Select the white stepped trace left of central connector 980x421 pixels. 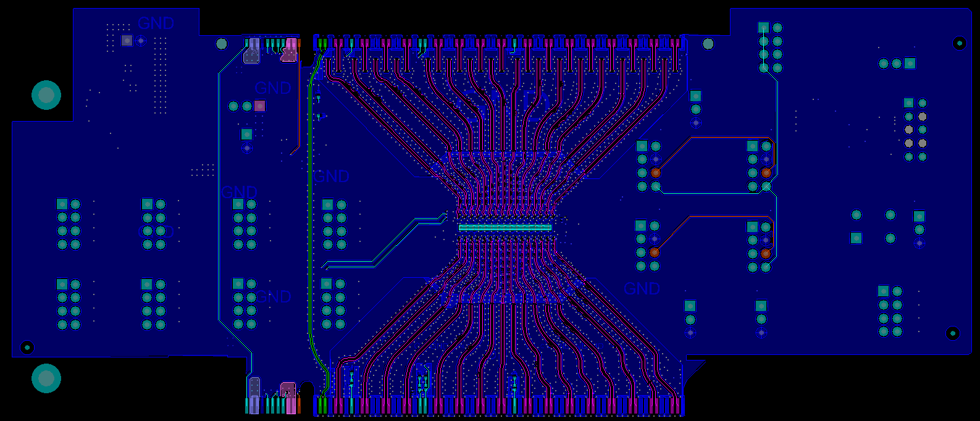point(384,242)
